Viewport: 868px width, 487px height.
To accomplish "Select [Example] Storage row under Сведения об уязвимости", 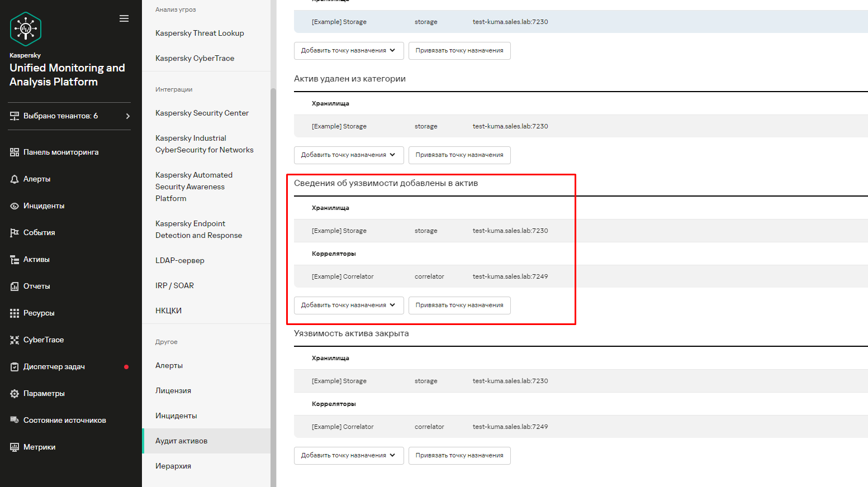I will click(x=581, y=231).
